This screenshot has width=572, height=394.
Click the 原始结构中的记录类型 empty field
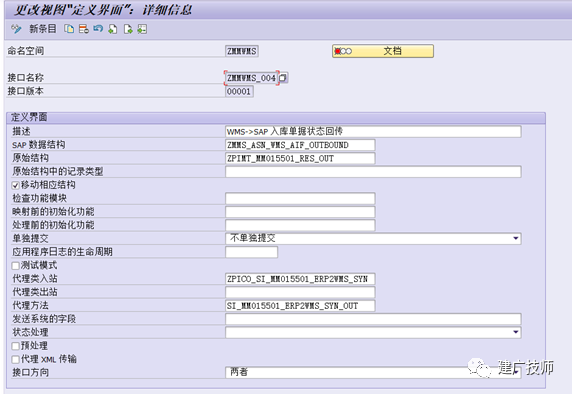373,172
